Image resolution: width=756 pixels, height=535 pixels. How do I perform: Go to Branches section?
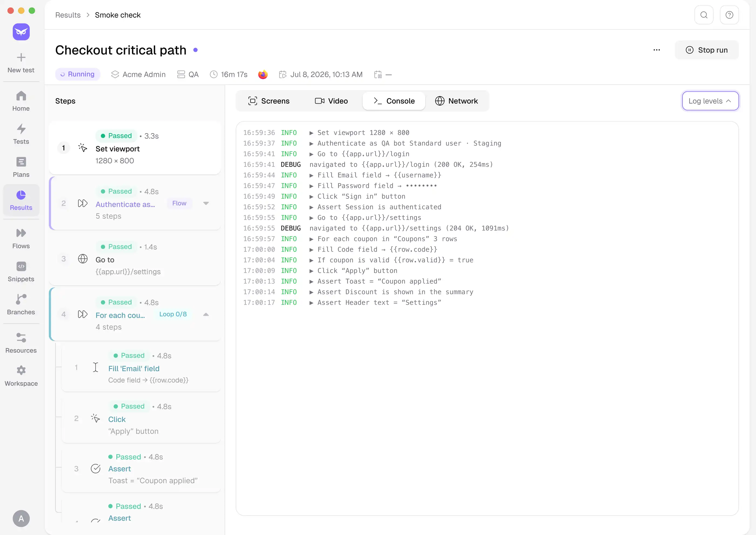point(21,304)
